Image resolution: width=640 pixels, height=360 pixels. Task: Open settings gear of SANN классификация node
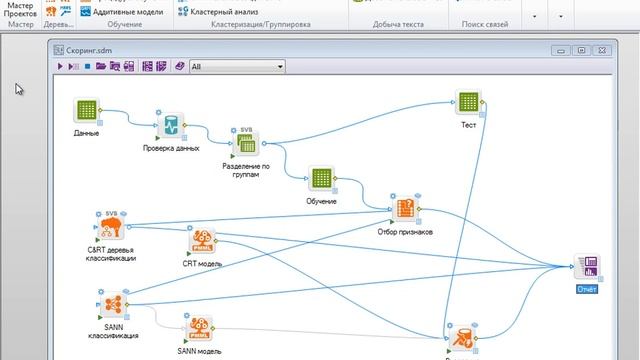point(101,291)
